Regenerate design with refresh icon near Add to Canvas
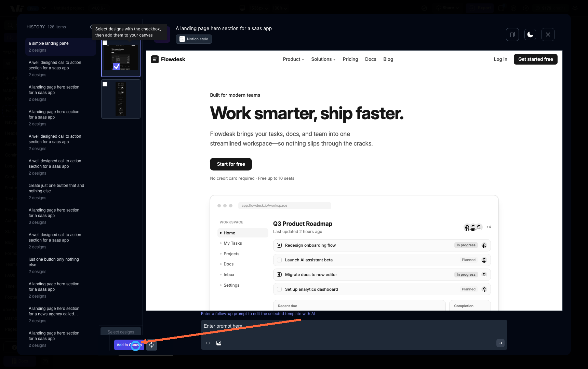 point(151,345)
